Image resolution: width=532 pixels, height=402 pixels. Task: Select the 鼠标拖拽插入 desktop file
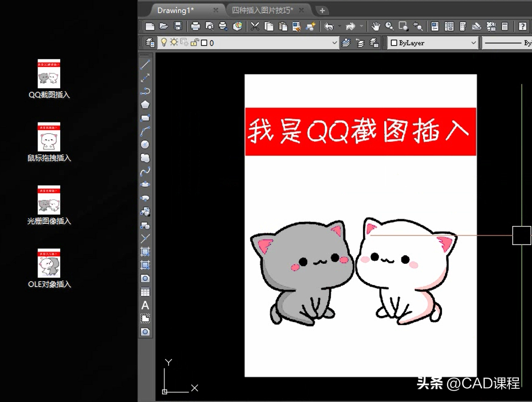click(49, 142)
